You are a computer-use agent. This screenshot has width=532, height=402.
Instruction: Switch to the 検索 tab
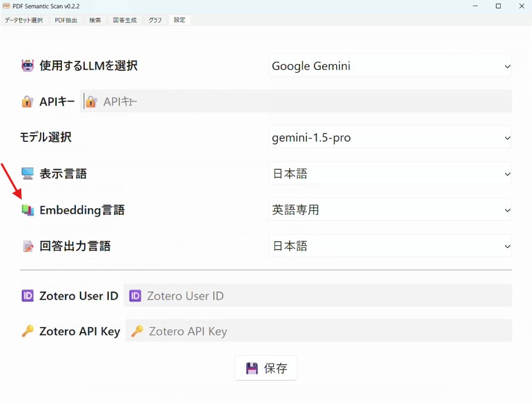click(x=95, y=20)
